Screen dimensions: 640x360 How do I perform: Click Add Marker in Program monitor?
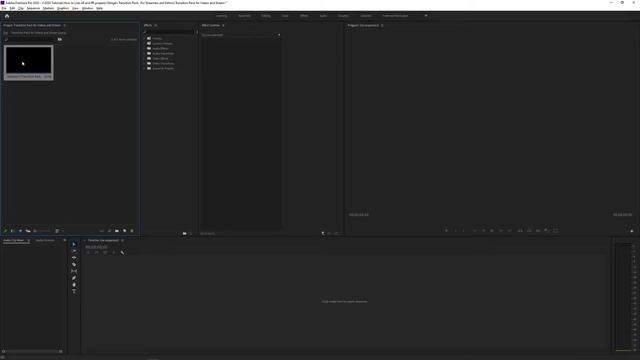(x=446, y=231)
